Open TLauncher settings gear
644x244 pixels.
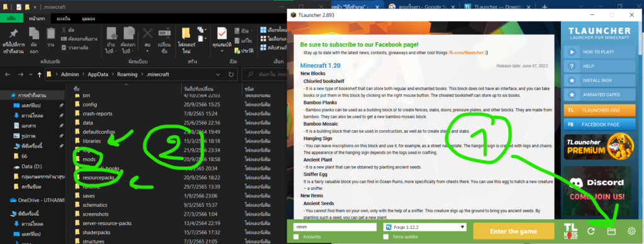tap(631, 231)
